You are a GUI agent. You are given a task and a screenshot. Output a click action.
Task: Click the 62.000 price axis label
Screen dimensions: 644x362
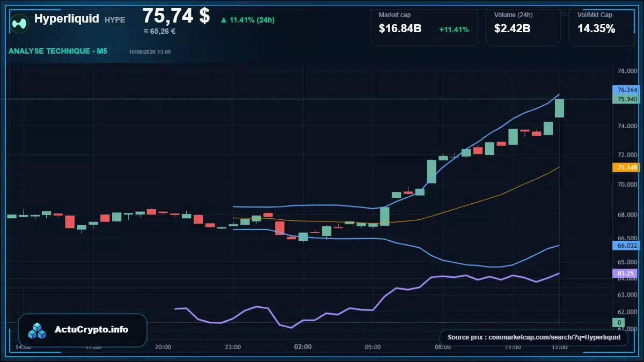[x=627, y=312]
